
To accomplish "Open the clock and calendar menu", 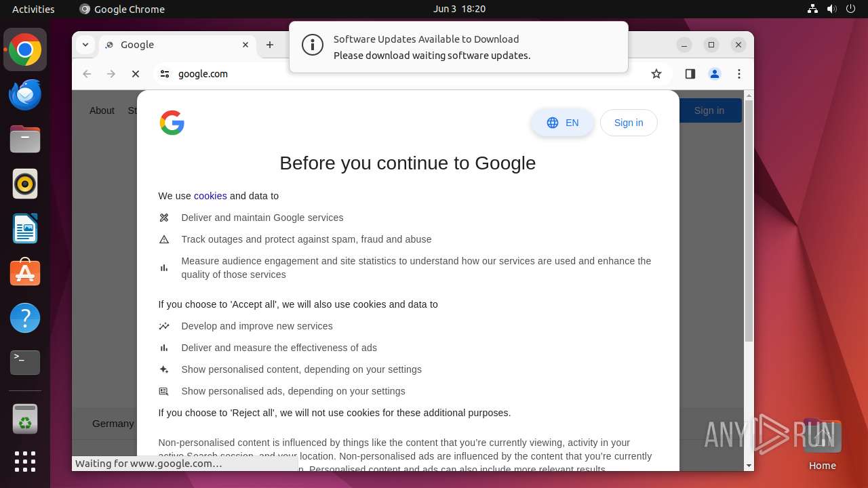I will (459, 9).
